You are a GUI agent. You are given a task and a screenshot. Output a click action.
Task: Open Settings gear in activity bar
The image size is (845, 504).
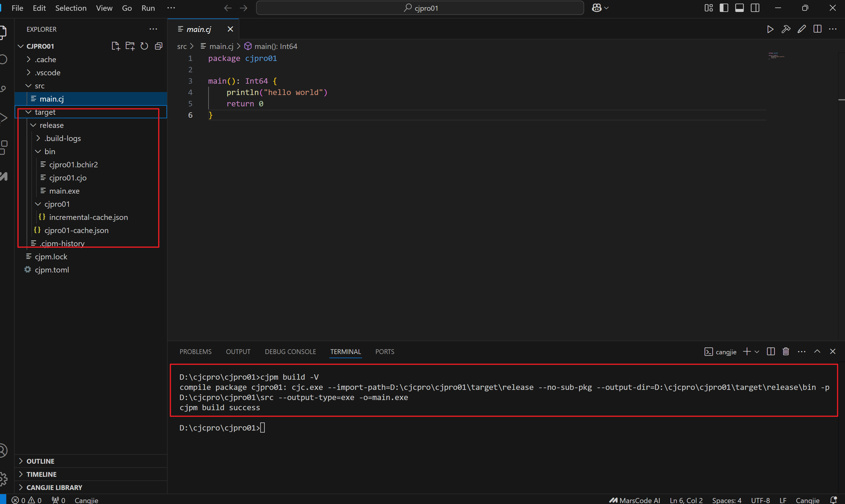point(3,479)
